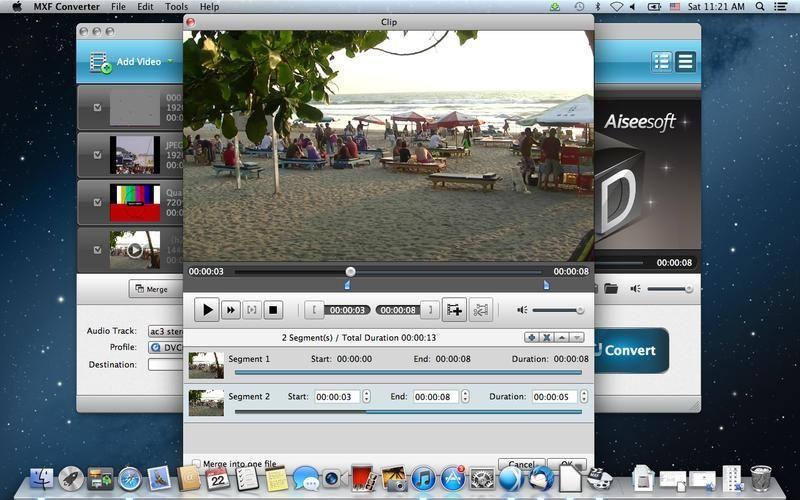Set start point with left bracket button
This screenshot has height=500, width=800.
[314, 310]
